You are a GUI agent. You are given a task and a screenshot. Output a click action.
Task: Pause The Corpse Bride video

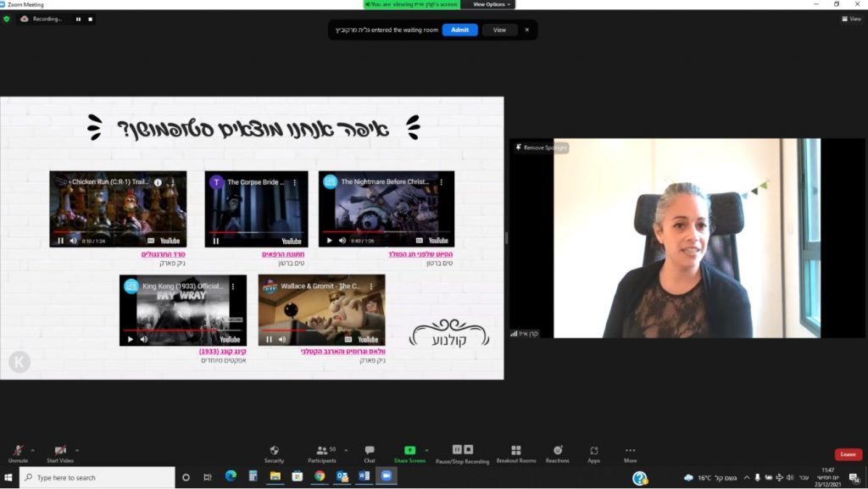pos(216,242)
